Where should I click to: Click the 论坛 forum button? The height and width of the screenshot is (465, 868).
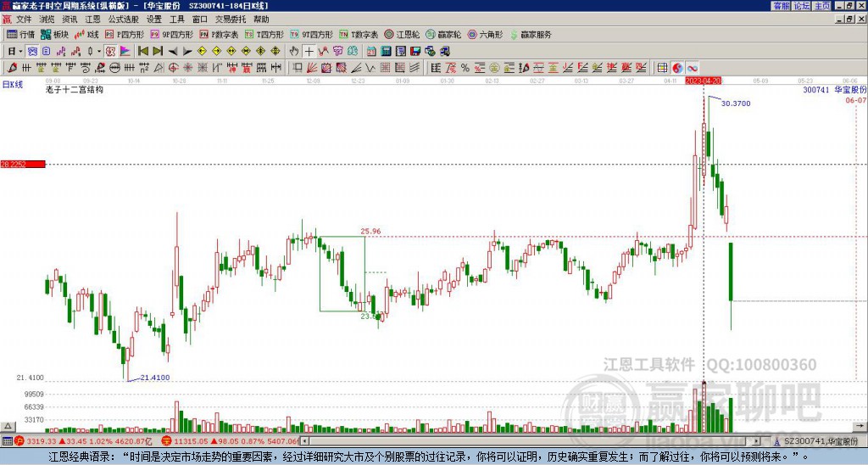[x=801, y=6]
